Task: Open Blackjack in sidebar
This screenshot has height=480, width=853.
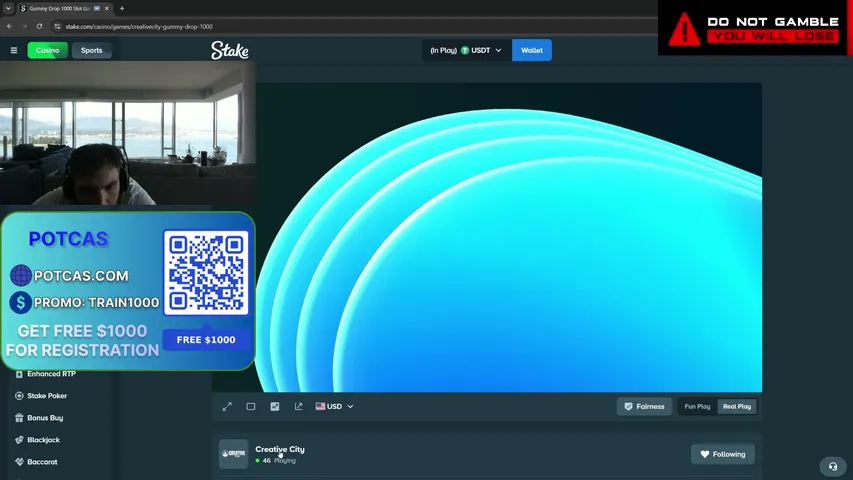Action: [x=44, y=440]
